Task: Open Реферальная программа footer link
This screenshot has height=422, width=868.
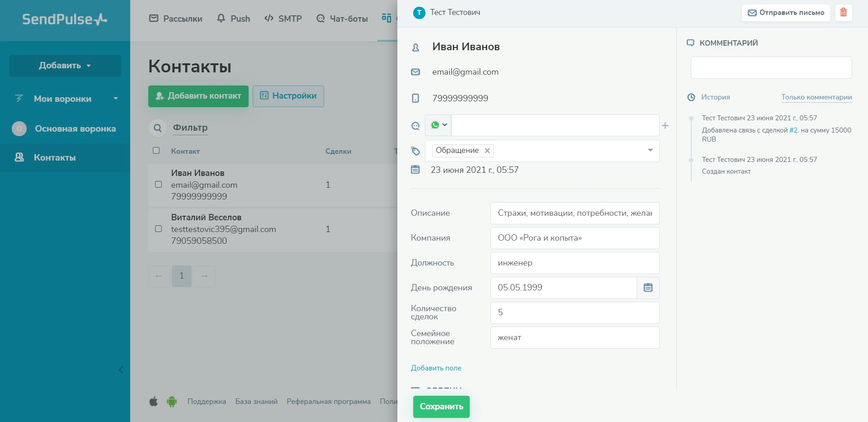Action: tap(329, 402)
